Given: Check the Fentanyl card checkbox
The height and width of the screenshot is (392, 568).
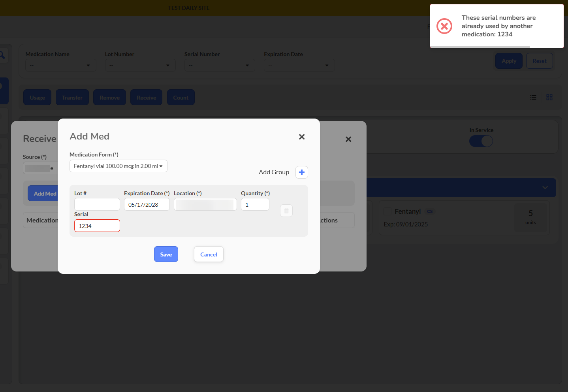Looking at the screenshot, I should point(387,212).
